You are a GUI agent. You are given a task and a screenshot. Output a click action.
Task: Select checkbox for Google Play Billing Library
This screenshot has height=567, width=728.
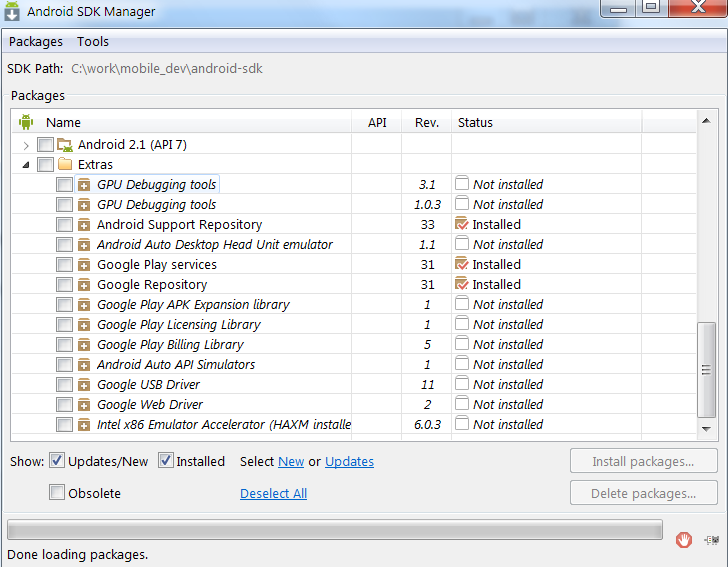pos(65,345)
